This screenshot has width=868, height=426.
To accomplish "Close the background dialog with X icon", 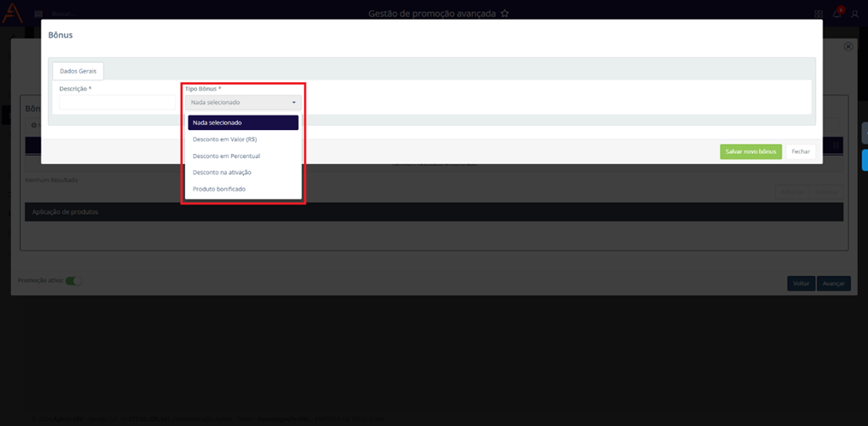I will [x=848, y=46].
